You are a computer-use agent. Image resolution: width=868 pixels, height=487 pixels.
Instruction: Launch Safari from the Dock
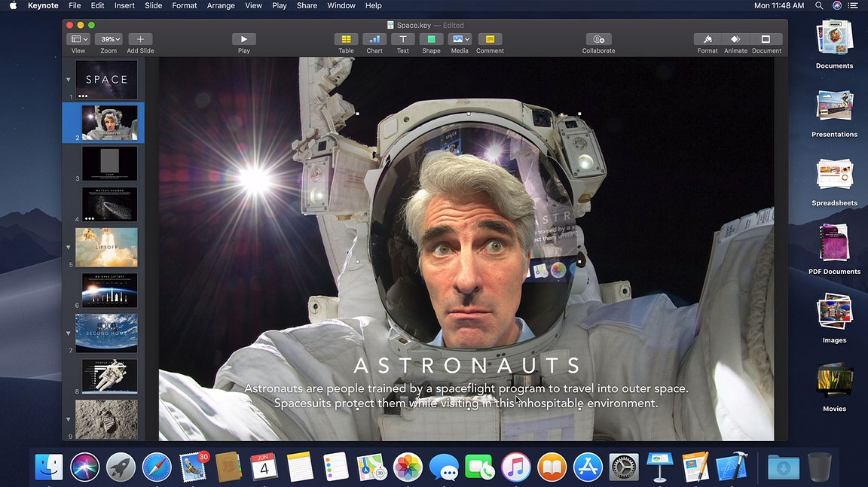point(157,467)
